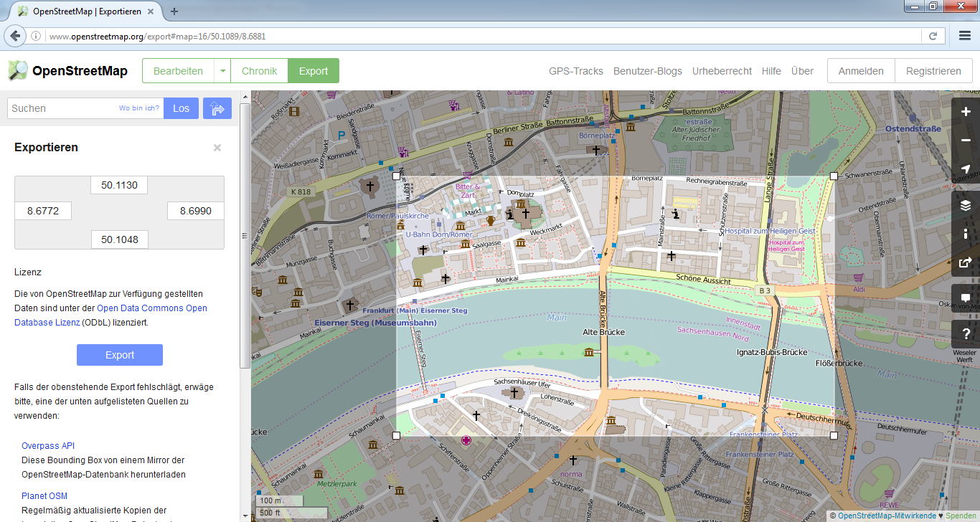The image size is (980, 522).
Task: Select the green Export tab
Action: click(x=314, y=71)
